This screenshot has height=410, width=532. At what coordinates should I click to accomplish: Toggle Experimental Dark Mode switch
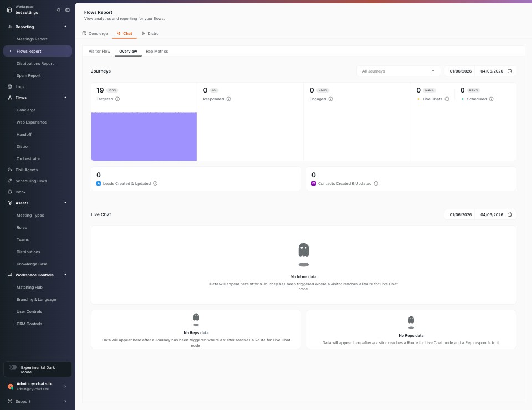coord(13,367)
